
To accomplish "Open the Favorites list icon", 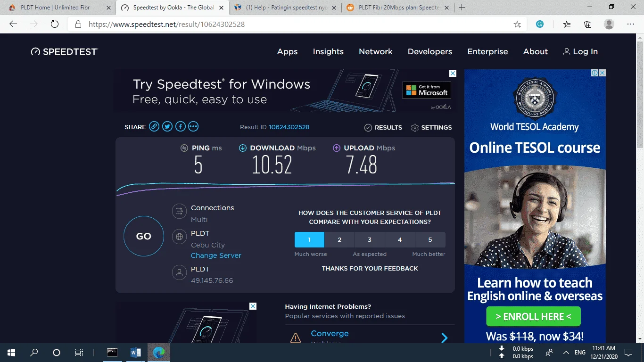I will pyautogui.click(x=566, y=25).
